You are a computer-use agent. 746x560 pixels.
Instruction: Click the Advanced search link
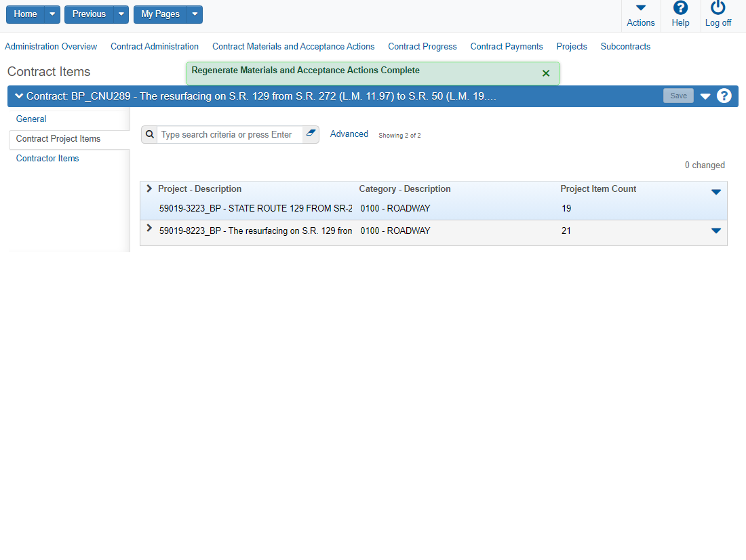[349, 134]
